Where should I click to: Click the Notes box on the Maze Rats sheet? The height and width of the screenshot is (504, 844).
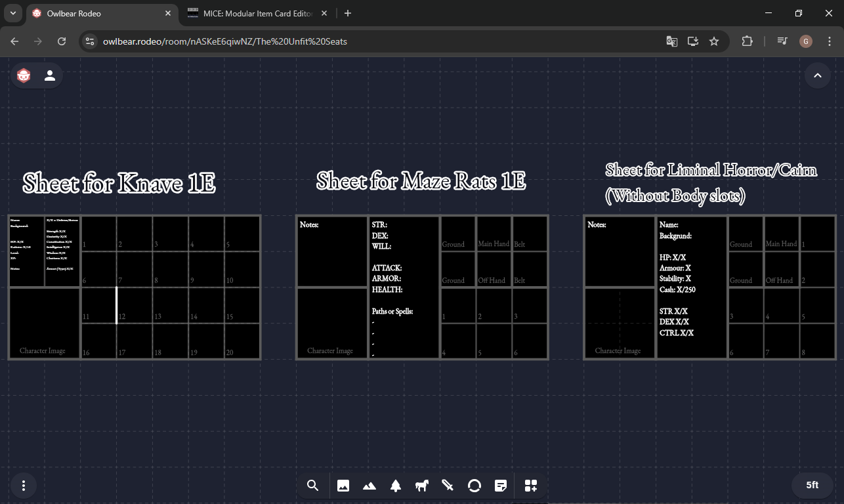click(331, 251)
